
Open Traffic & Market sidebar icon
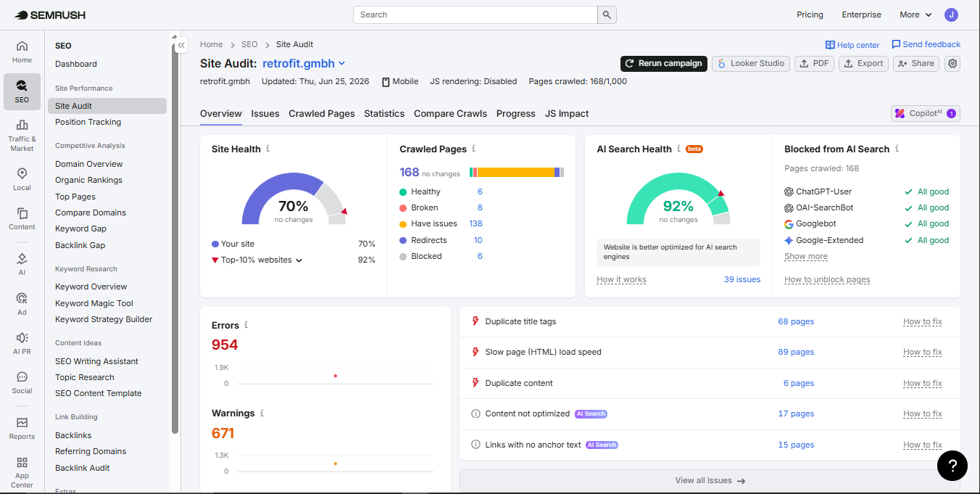pos(22,136)
